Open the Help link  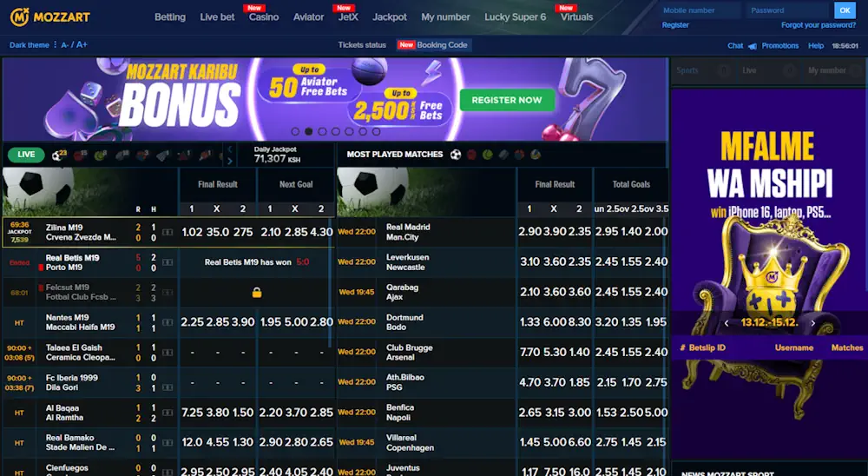(x=815, y=46)
